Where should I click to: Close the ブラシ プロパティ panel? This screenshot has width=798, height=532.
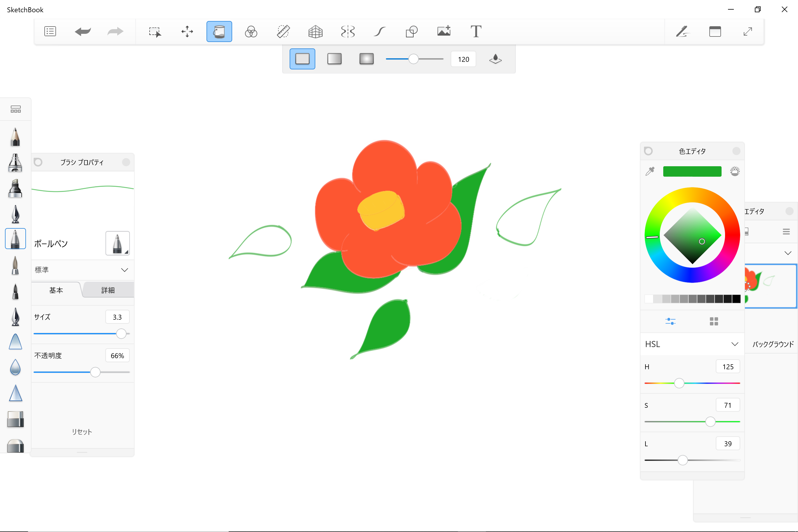tap(126, 162)
